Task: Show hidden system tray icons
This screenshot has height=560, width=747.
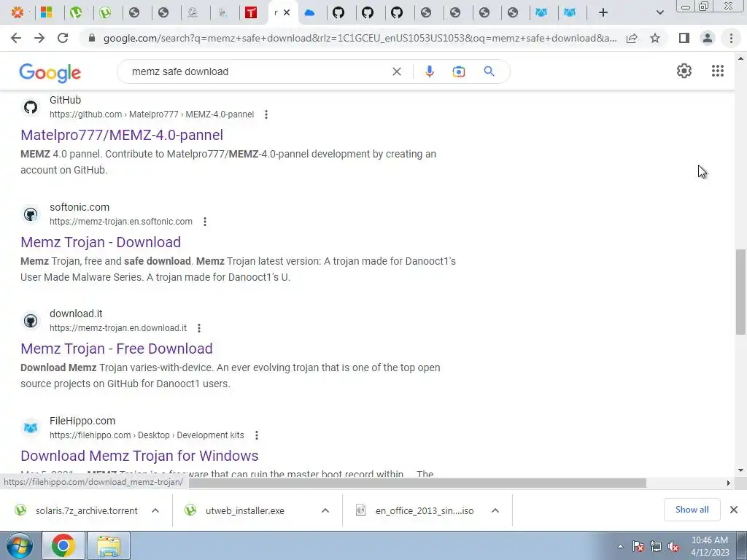Action: coord(620,546)
